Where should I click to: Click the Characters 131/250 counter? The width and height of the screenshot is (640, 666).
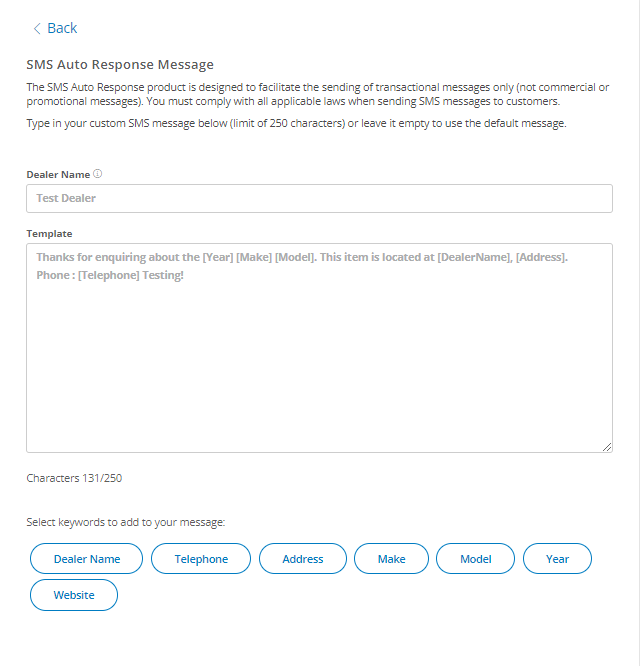[74, 478]
